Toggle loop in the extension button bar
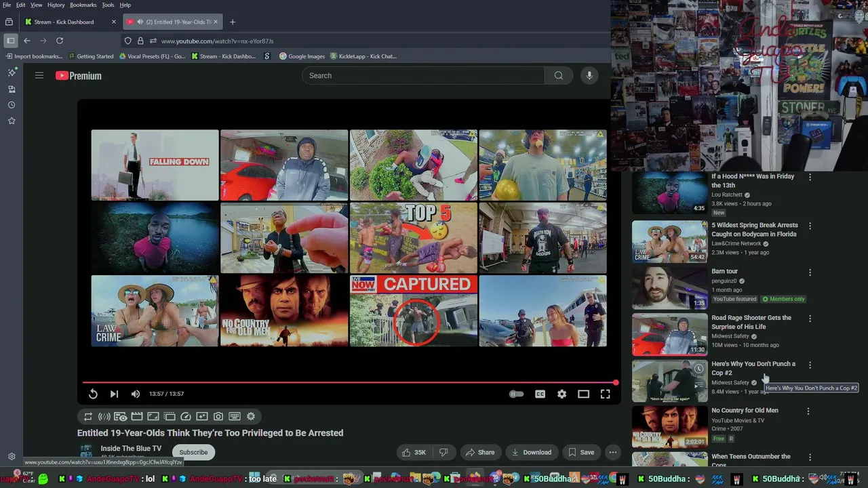The width and height of the screenshot is (868, 488). coord(88,417)
